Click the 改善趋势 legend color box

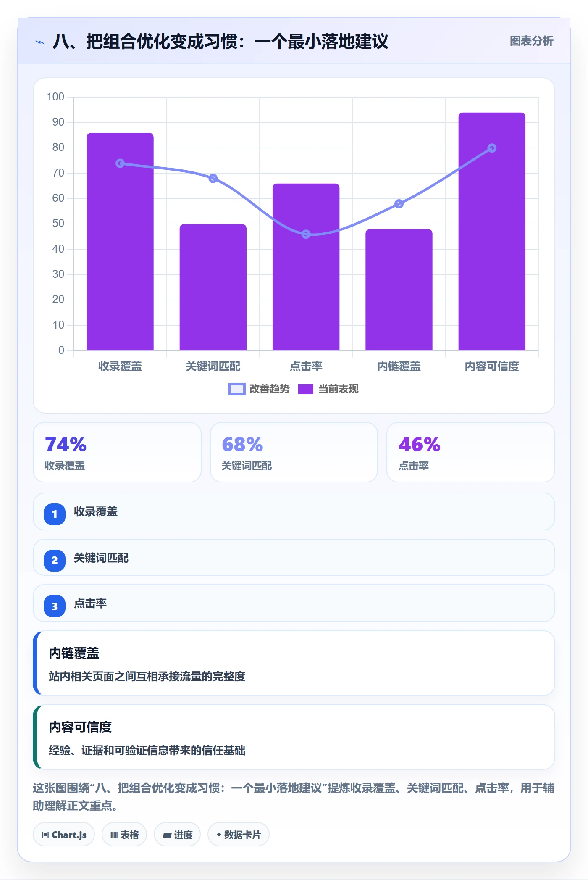(x=236, y=389)
